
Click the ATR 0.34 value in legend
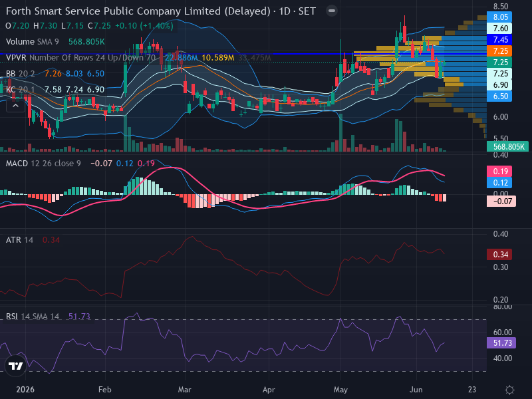point(51,240)
